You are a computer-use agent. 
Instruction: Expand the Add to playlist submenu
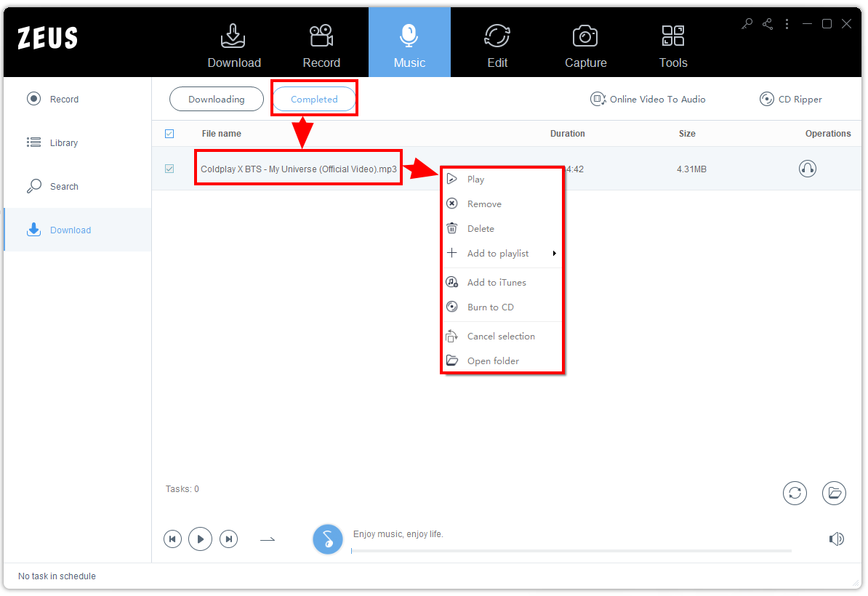pyautogui.click(x=502, y=254)
